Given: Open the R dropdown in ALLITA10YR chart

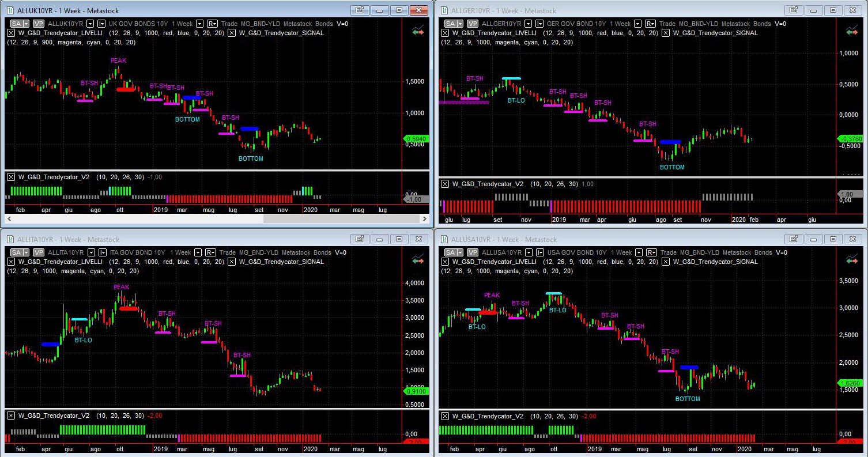Looking at the screenshot, I should click(210, 252).
